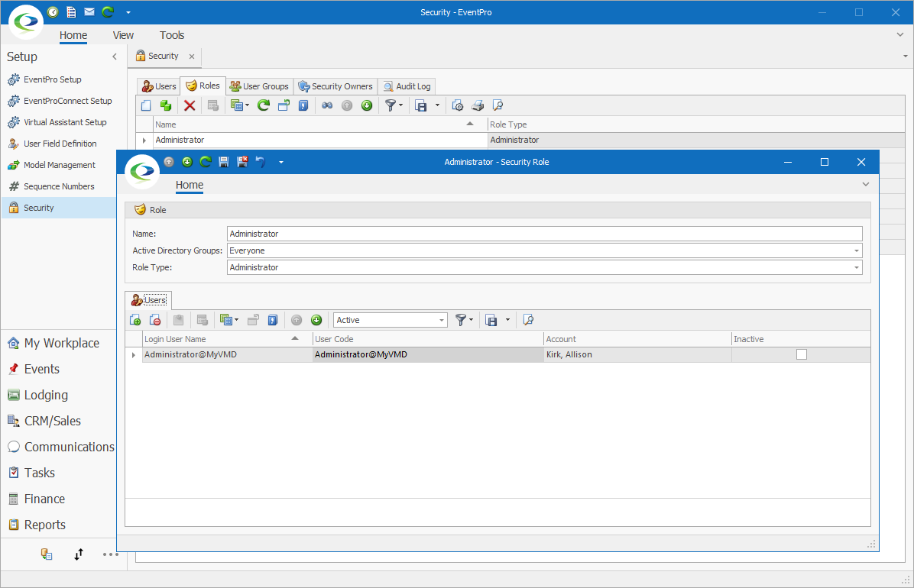The image size is (914, 588).
Task: Switch to the Security Owners tab
Action: 335,86
